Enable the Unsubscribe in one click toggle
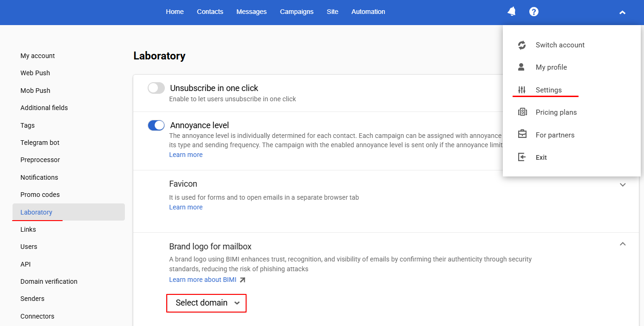The image size is (644, 326). pos(156,88)
